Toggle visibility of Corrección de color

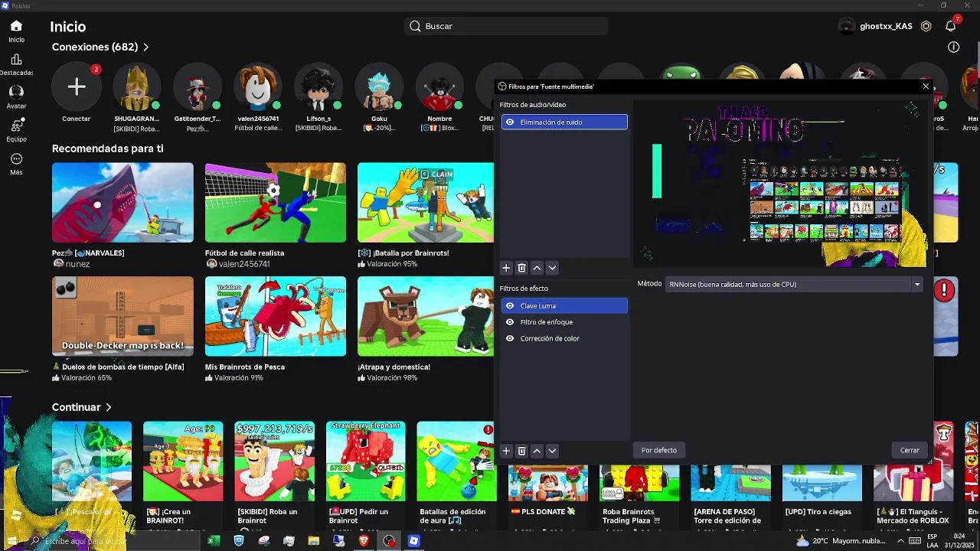(510, 338)
